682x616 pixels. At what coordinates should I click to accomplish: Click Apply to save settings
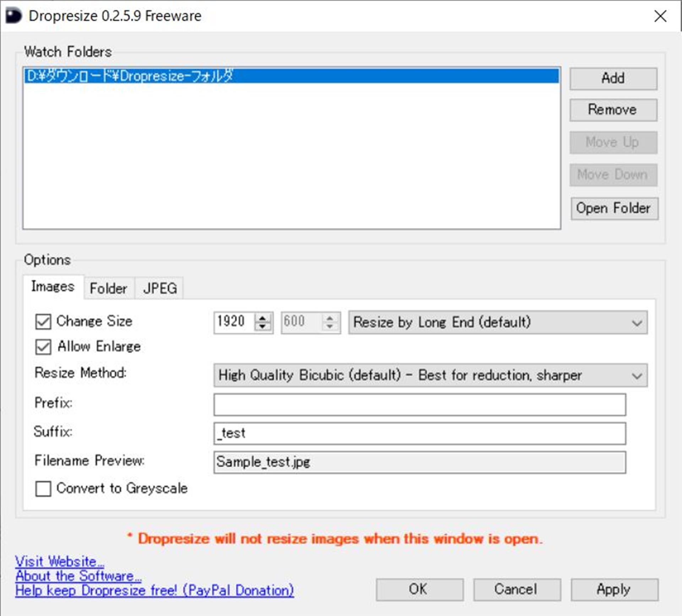coord(614,589)
